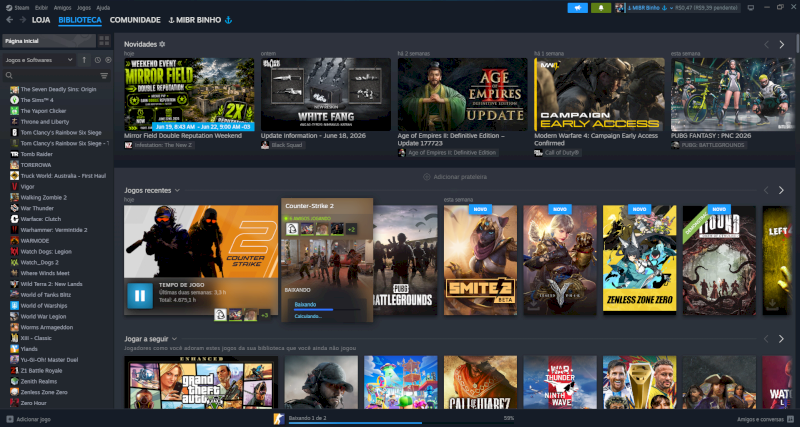The image size is (800, 427).
Task: Click the blue announcements megaphone icon
Action: (x=578, y=8)
